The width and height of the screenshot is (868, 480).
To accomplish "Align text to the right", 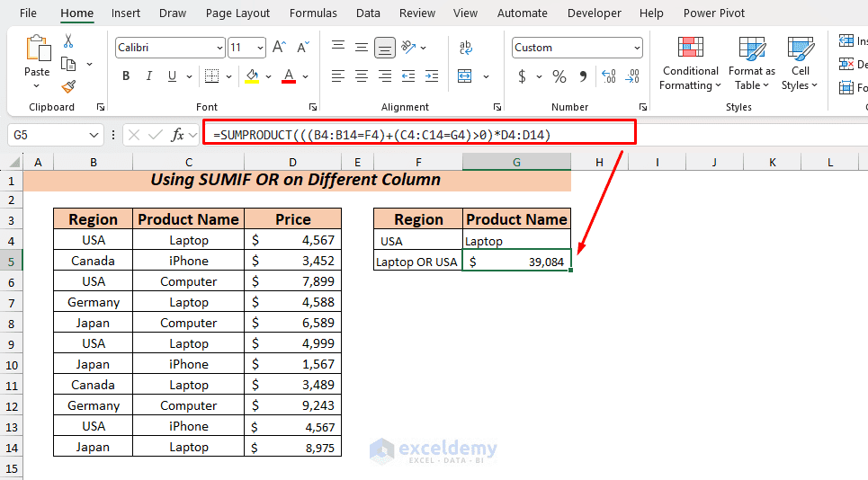I will 385,76.
